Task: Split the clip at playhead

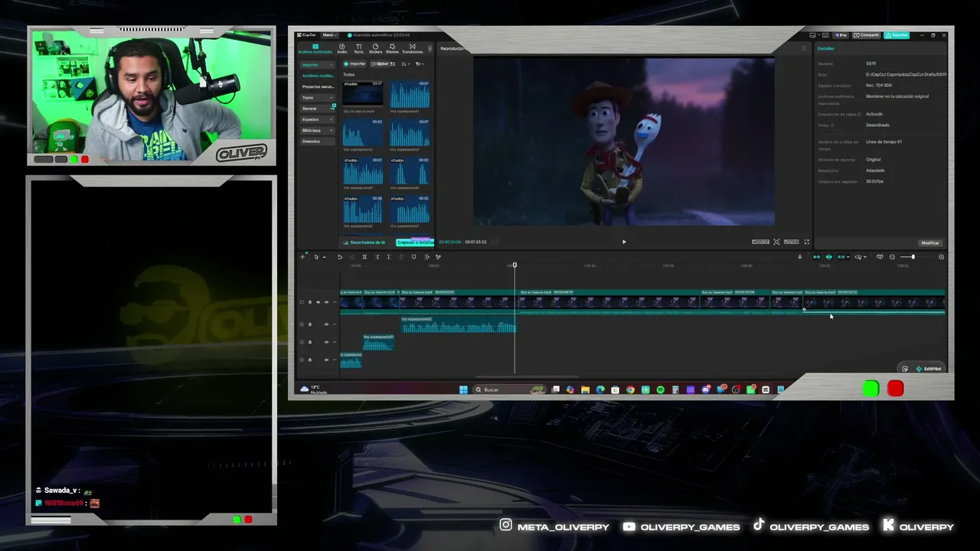Action: [364, 257]
